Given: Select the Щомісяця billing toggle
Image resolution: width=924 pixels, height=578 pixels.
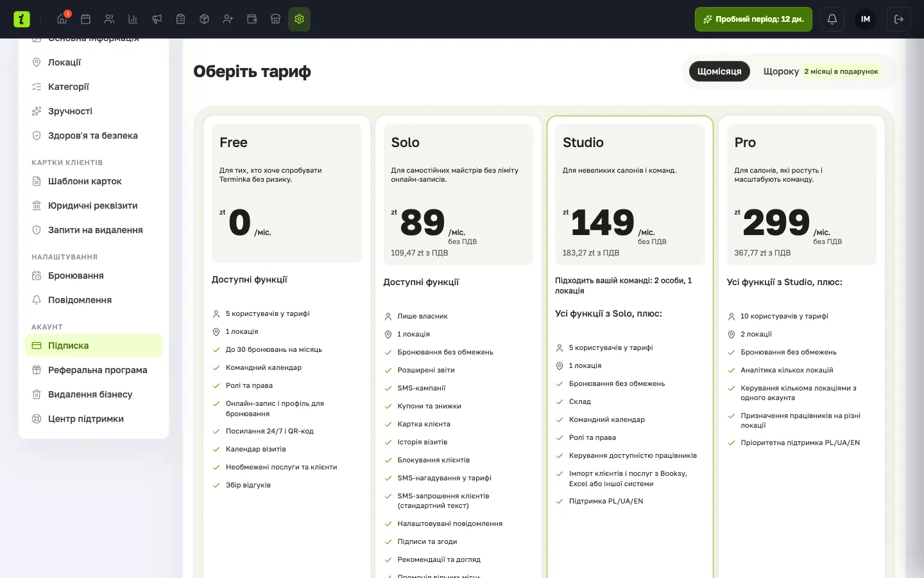Looking at the screenshot, I should (719, 71).
